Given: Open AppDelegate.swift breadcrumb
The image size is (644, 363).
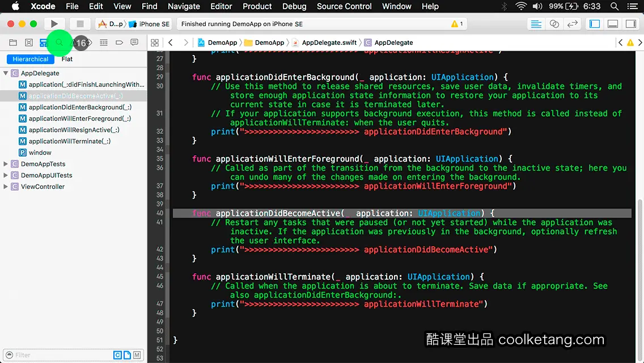Looking at the screenshot, I should click(x=324, y=43).
